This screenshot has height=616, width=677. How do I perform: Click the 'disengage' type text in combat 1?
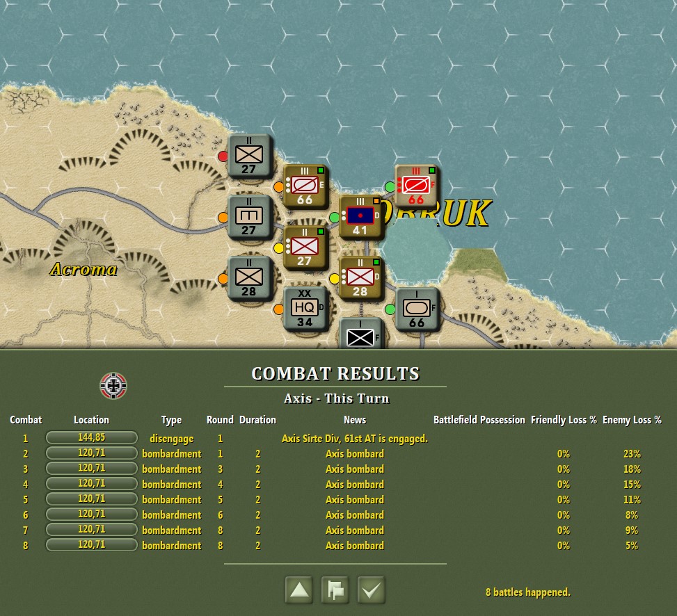click(x=171, y=439)
